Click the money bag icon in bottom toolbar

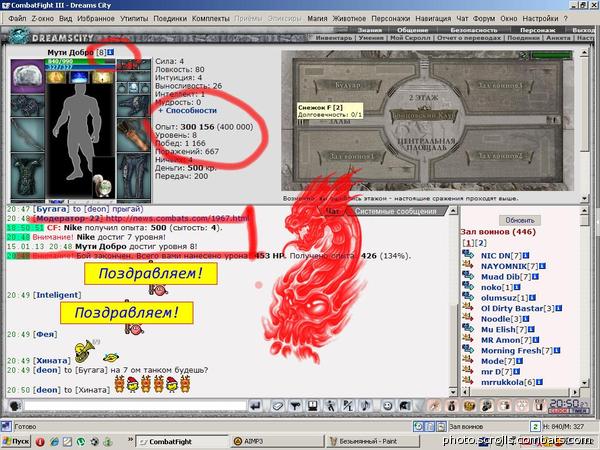[x=452, y=406]
